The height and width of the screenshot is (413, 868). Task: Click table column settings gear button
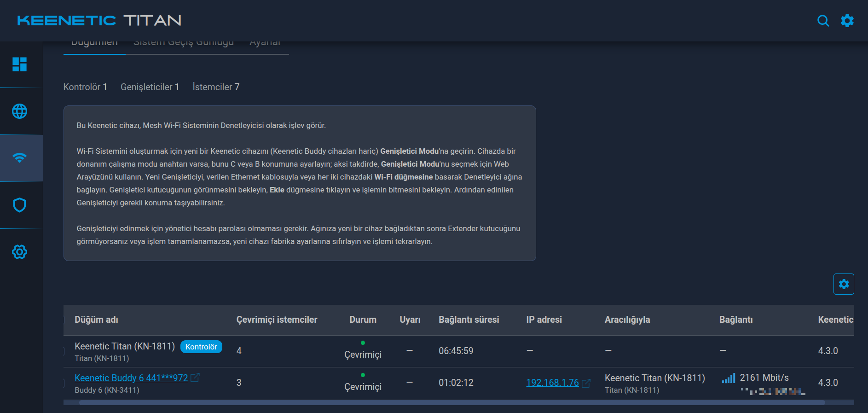tap(844, 284)
